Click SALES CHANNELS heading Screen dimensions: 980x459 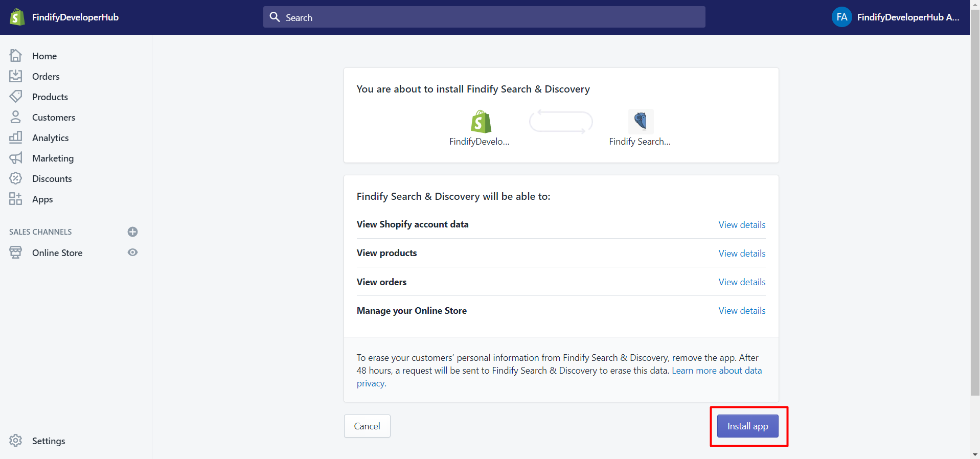click(x=40, y=232)
